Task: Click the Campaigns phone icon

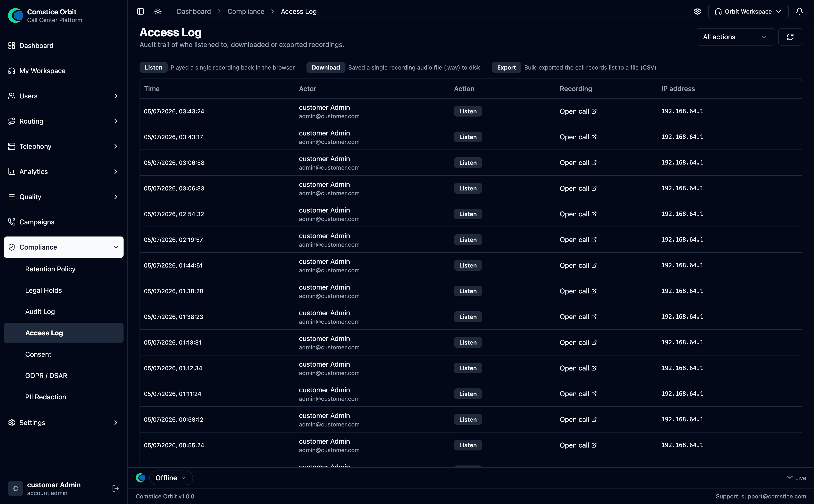Action: coord(12,222)
